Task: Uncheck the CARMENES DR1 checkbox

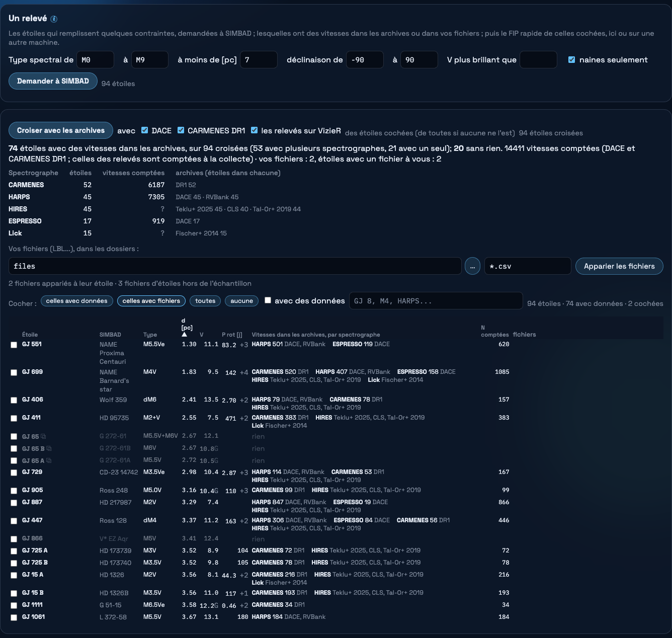Action: [181, 130]
